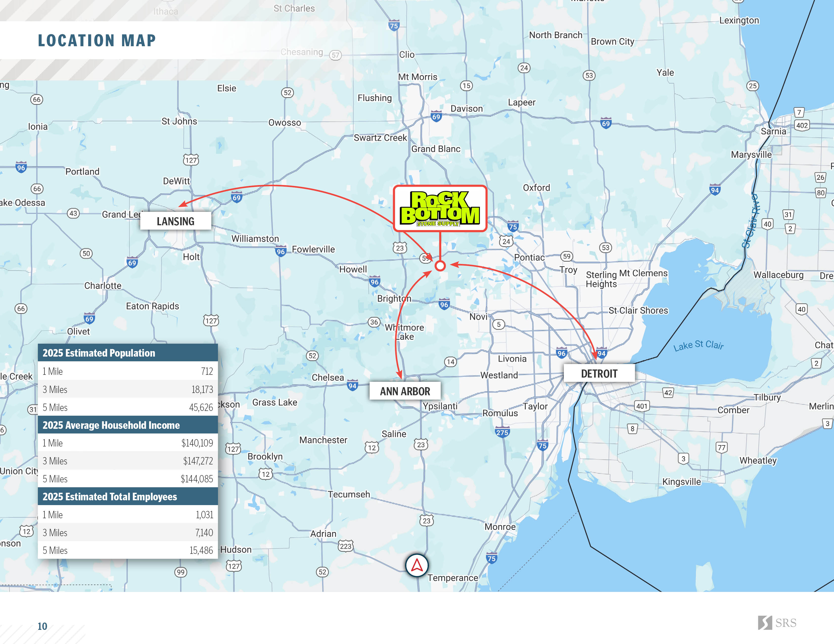Viewport: 834px width, 644px height.
Task: Click the Howell map label
Action: (353, 269)
